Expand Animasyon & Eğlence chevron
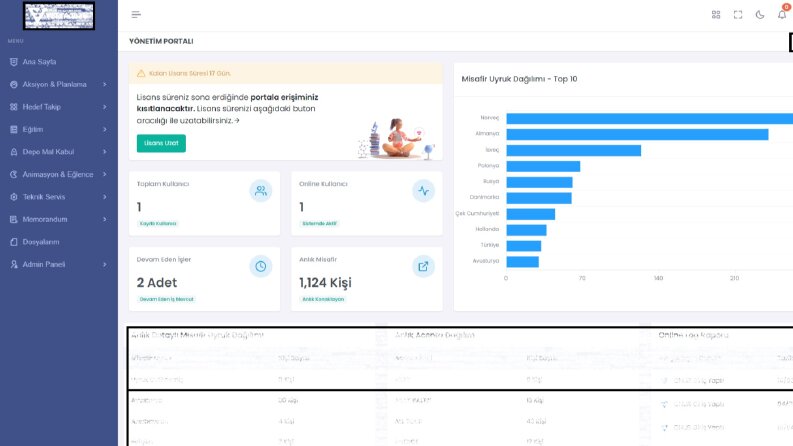 tap(105, 174)
